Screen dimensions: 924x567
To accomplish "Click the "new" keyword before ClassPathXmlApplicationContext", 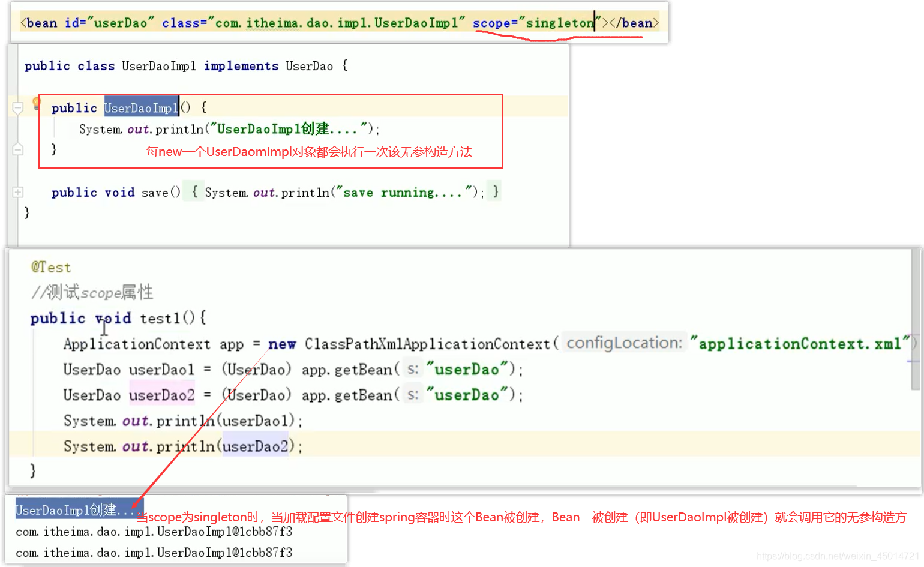I will pyautogui.click(x=282, y=344).
